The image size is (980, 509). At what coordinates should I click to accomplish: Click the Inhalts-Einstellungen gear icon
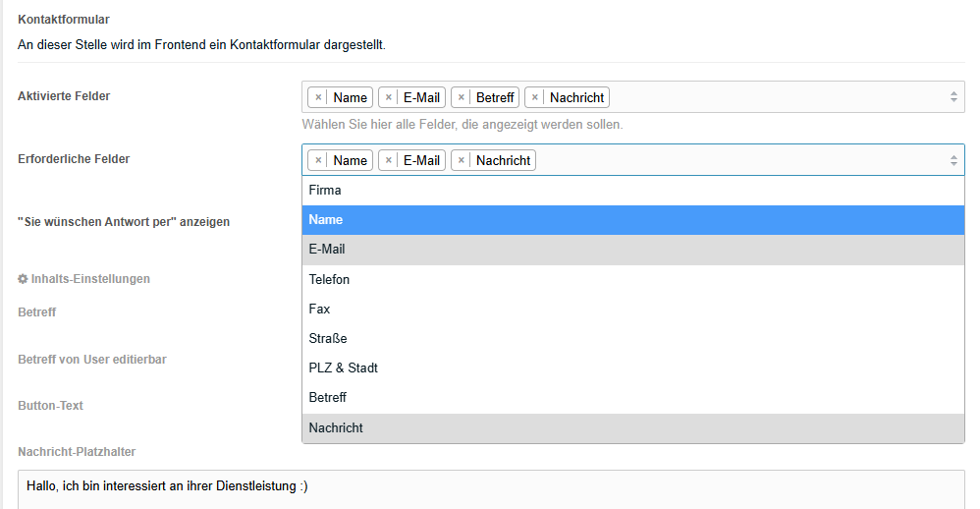click(23, 279)
